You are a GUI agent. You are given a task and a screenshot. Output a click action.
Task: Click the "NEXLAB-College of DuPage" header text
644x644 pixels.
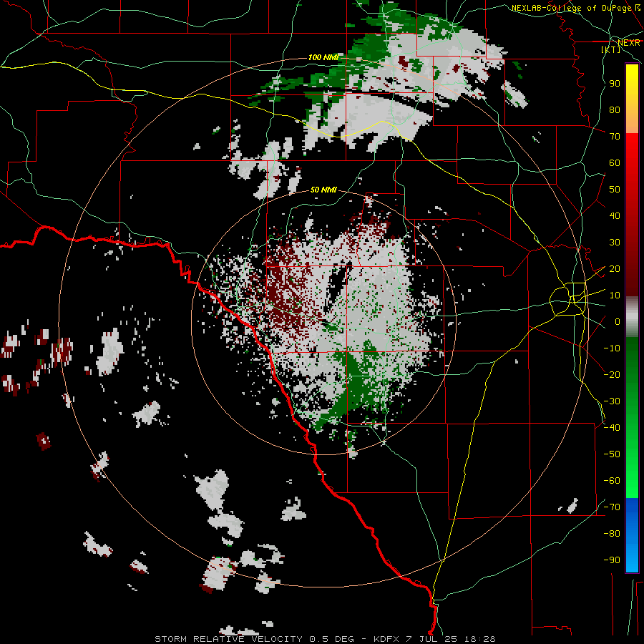[x=571, y=8]
